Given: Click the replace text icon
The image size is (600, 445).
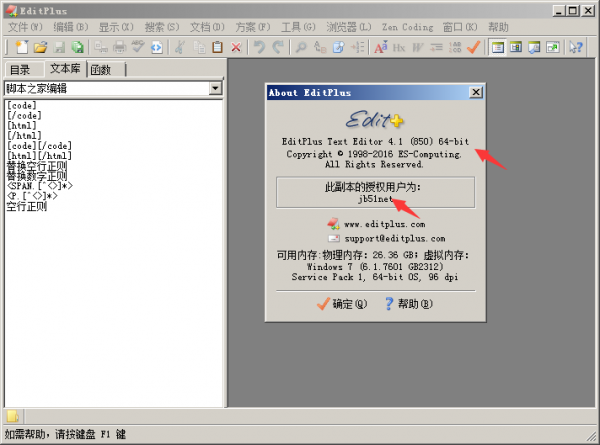Looking at the screenshot, I should (320, 47).
